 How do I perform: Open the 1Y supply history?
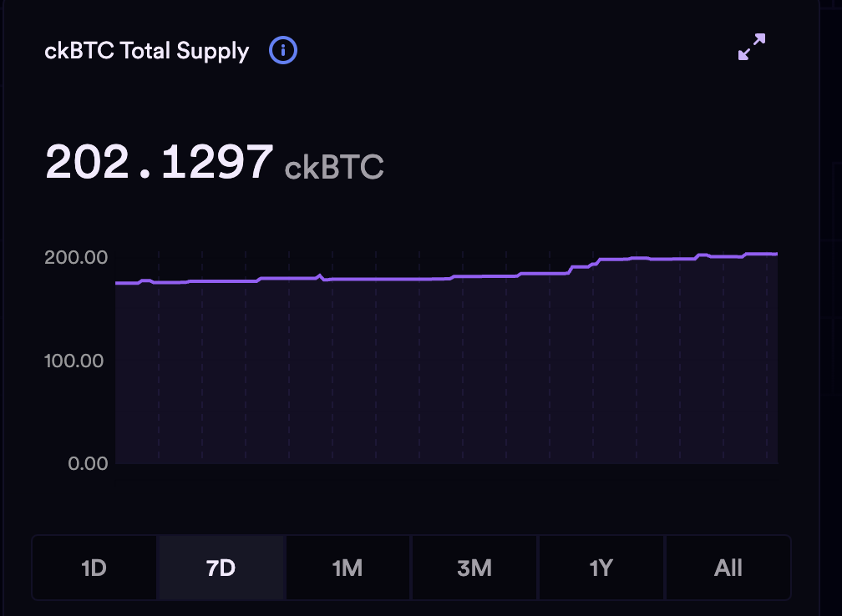(x=601, y=568)
